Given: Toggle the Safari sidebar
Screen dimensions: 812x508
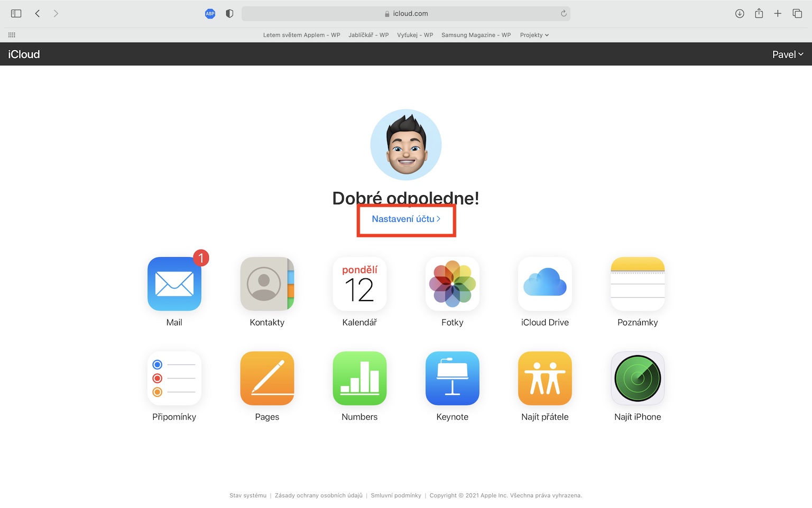Looking at the screenshot, I should (x=16, y=13).
